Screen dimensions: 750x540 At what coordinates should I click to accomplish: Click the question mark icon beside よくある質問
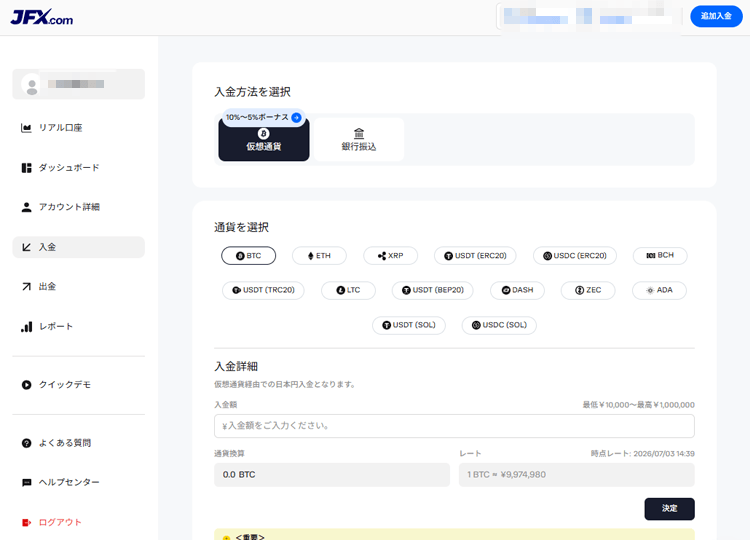(26, 443)
